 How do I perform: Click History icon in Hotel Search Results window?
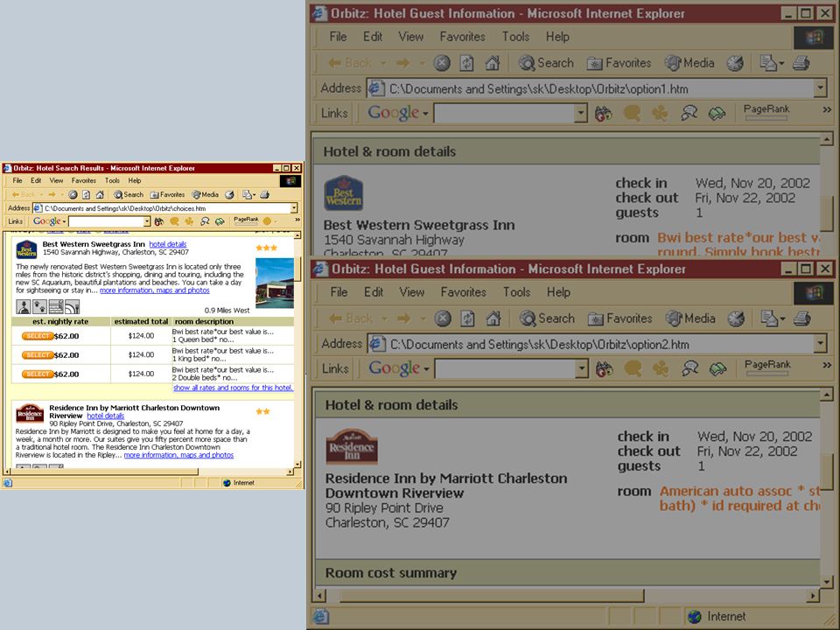tap(229, 194)
